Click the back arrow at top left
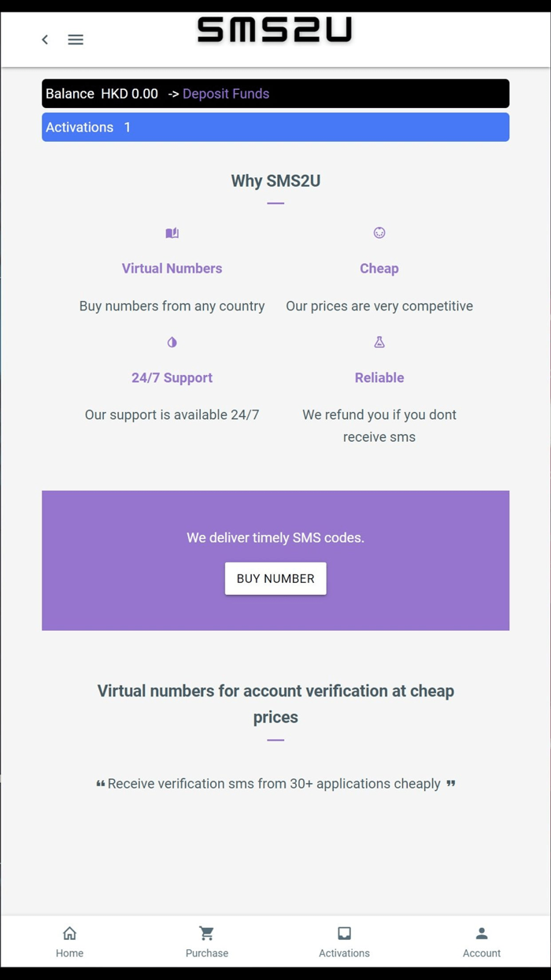551x980 pixels. [45, 39]
